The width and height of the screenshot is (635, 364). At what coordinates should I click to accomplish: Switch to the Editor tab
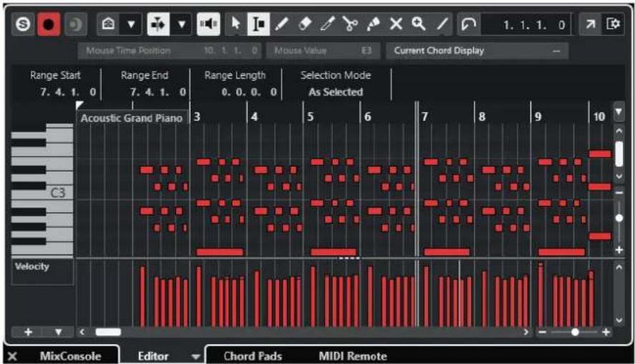[x=153, y=356]
